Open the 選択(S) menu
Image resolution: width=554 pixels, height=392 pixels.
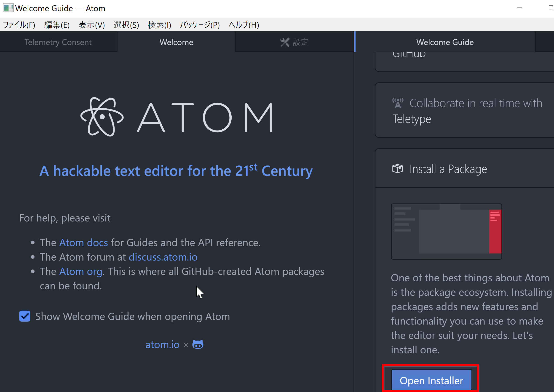click(x=126, y=25)
